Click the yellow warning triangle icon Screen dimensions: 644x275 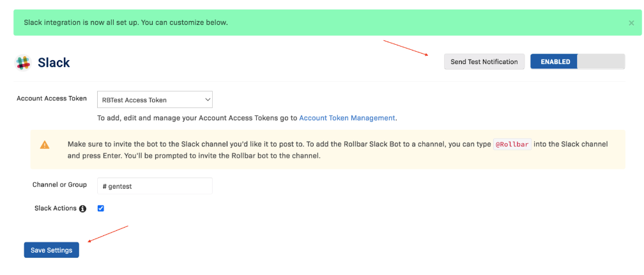pos(44,145)
